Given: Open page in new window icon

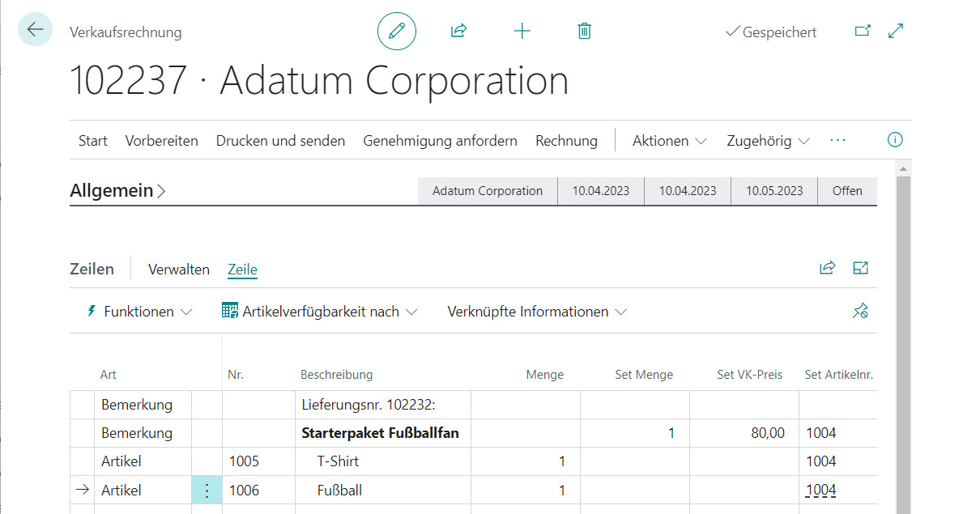Looking at the screenshot, I should point(863,31).
